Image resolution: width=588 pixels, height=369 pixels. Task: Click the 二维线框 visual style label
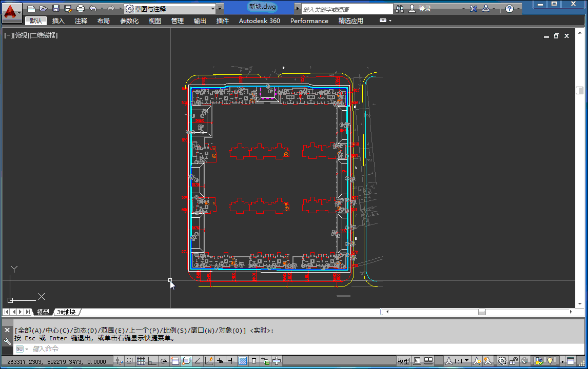(x=44, y=35)
